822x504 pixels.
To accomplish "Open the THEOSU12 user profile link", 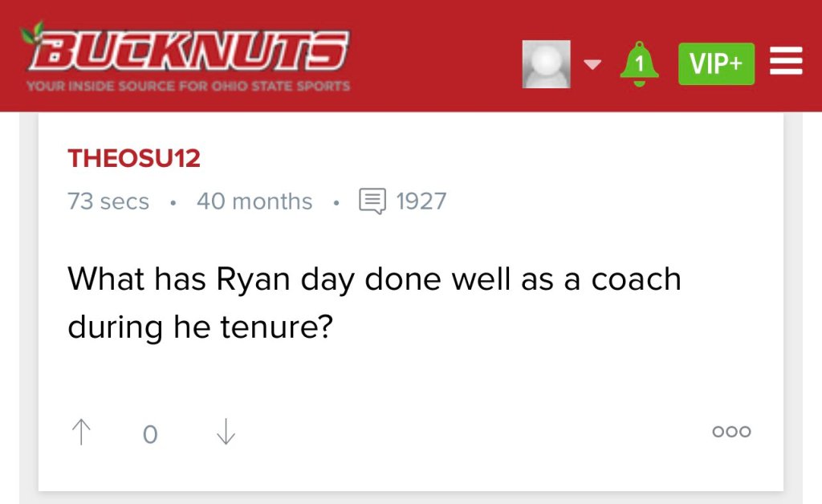I will coord(134,158).
